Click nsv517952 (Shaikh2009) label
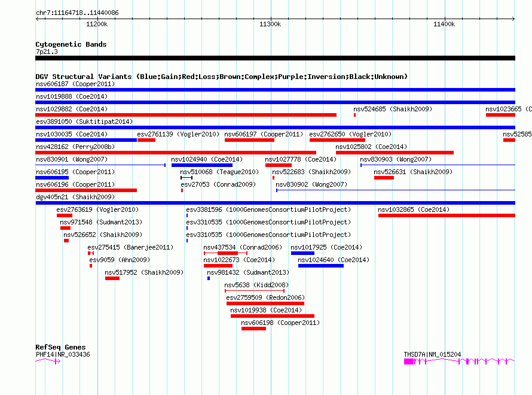This screenshot has width=532, height=395. click(144, 272)
